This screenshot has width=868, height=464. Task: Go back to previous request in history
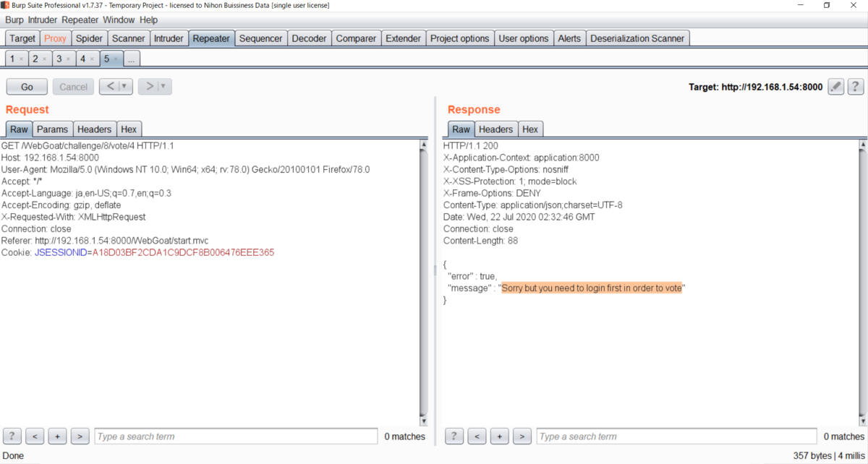(x=110, y=87)
